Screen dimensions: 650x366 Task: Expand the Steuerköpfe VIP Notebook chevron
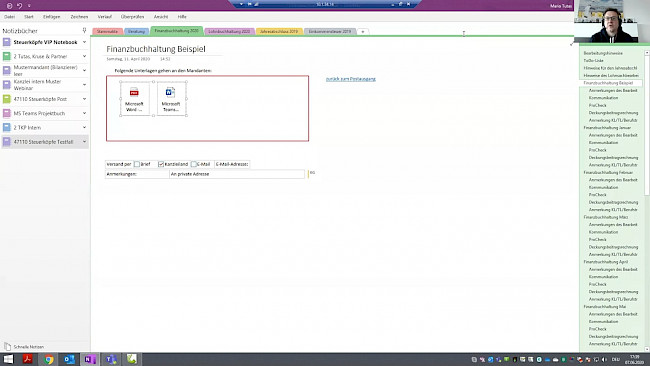click(84, 42)
